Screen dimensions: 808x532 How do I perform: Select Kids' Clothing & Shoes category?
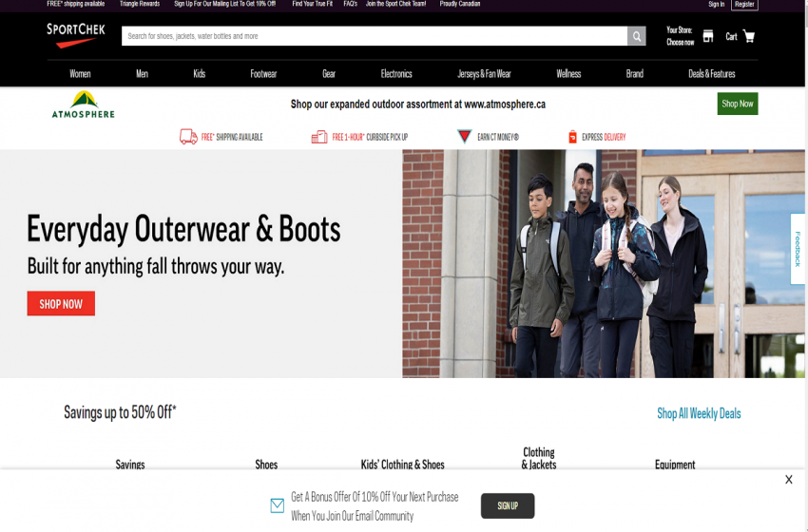coord(402,464)
